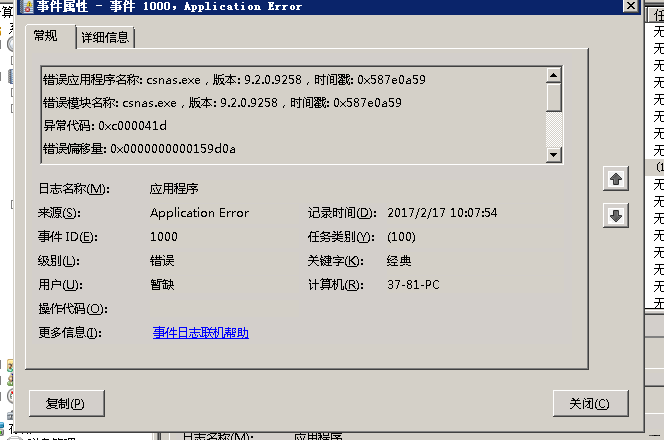Click the log name value 应用程序
This screenshot has width=664, height=440.
coord(174,188)
